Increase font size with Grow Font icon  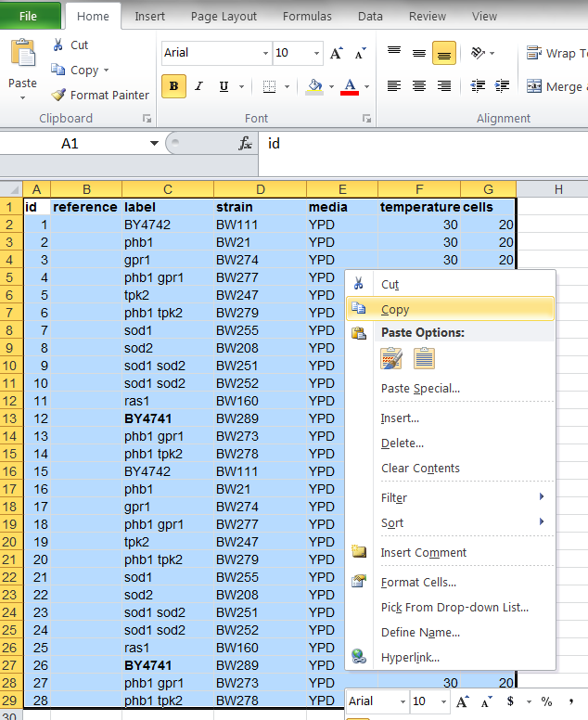tap(337, 53)
